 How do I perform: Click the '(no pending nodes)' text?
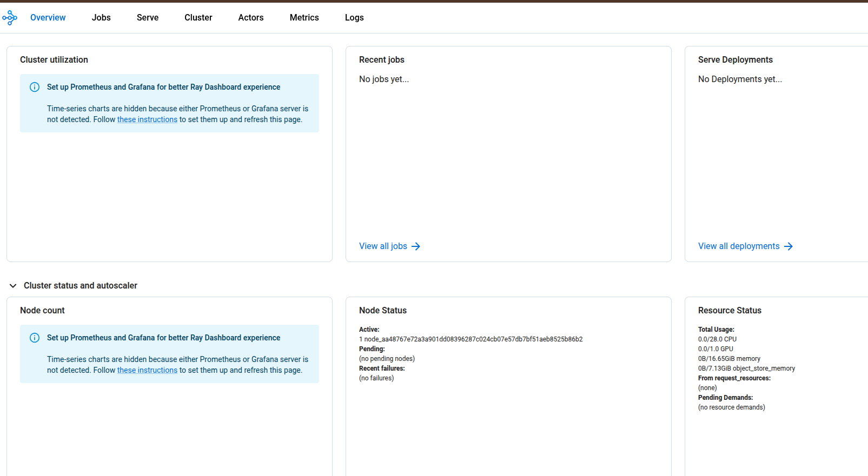(x=387, y=359)
